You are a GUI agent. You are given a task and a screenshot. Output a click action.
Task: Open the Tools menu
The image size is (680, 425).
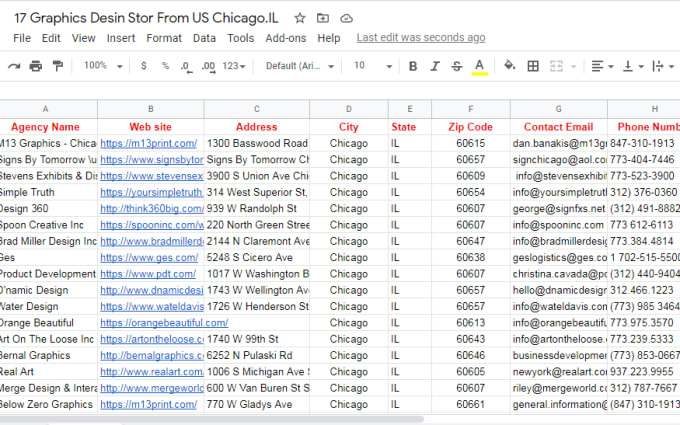[241, 38]
